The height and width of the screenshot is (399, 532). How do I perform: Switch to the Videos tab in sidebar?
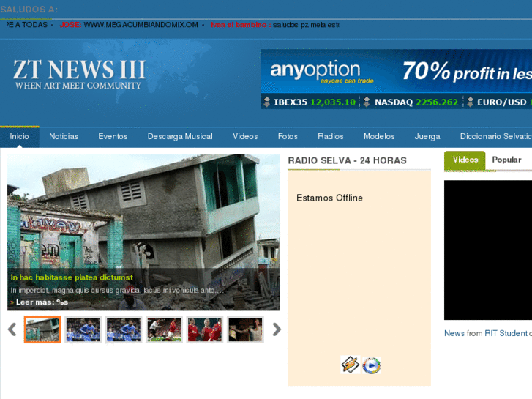(x=465, y=160)
